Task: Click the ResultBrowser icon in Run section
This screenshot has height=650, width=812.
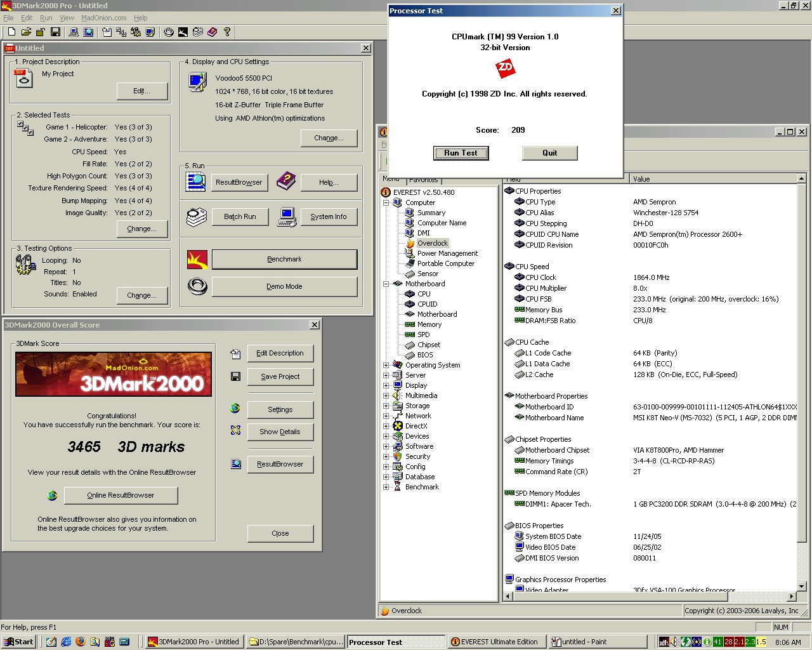Action: coord(195,182)
